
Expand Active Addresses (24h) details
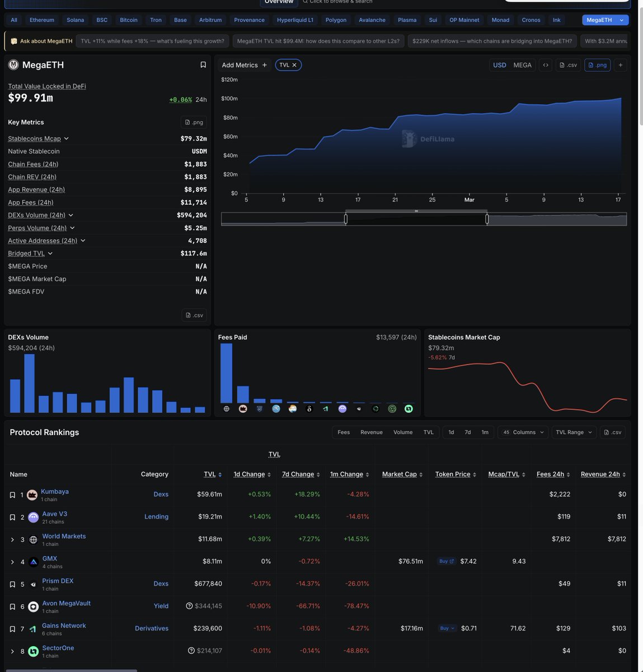point(83,241)
